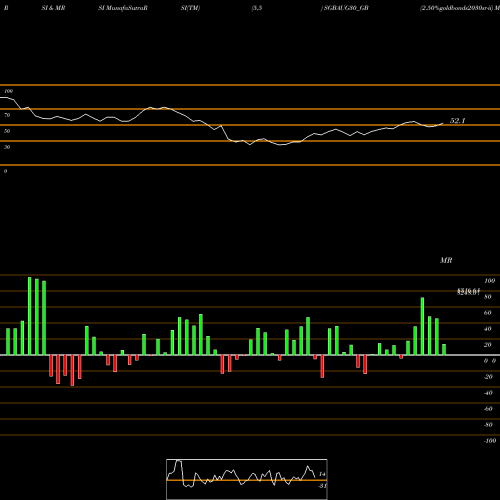Image resolution: width=500 pixels, height=500 pixels.
Task: Click the MR axis label 80
Action: tap(487, 297)
